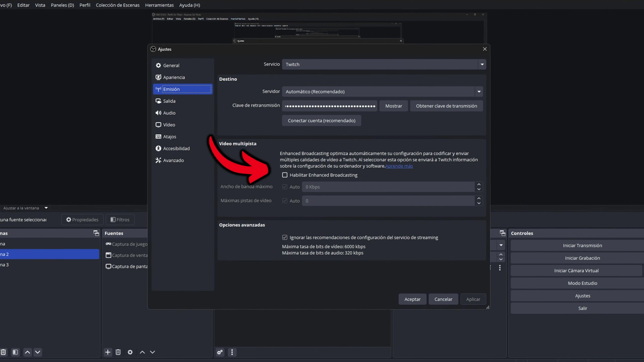This screenshot has width=644, height=362.
Task: Open transition type dropdown arrow
Action: point(501,245)
